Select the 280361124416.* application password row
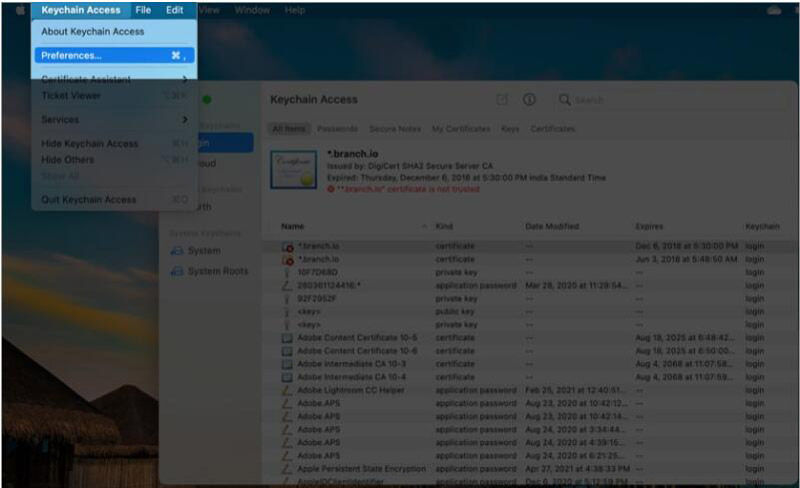800x488 pixels. pos(529,285)
